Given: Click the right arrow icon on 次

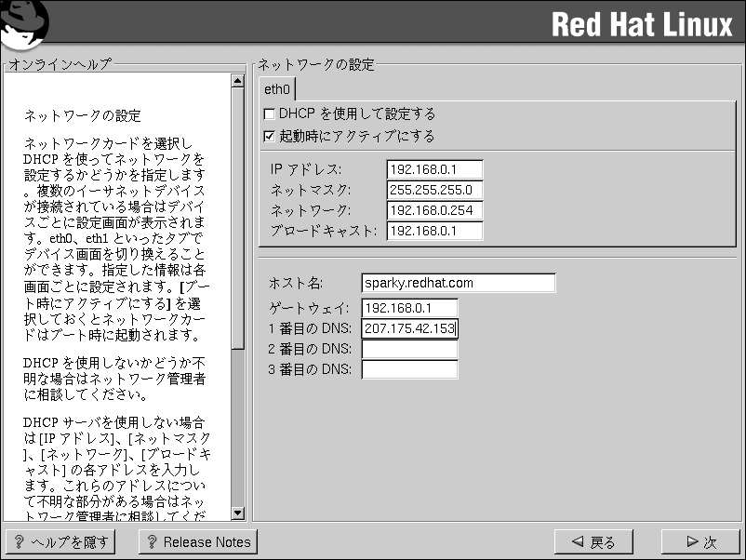Looking at the screenshot, I should [x=691, y=542].
